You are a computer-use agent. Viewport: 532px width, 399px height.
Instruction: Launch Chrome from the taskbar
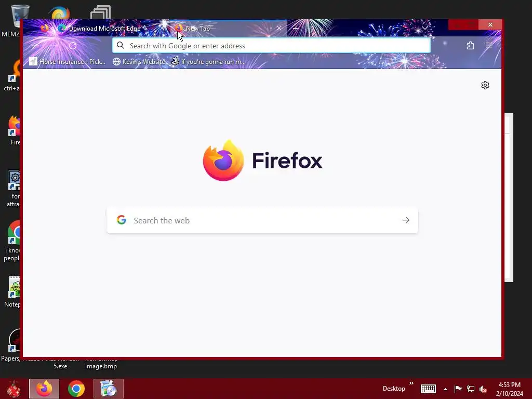[76, 389]
